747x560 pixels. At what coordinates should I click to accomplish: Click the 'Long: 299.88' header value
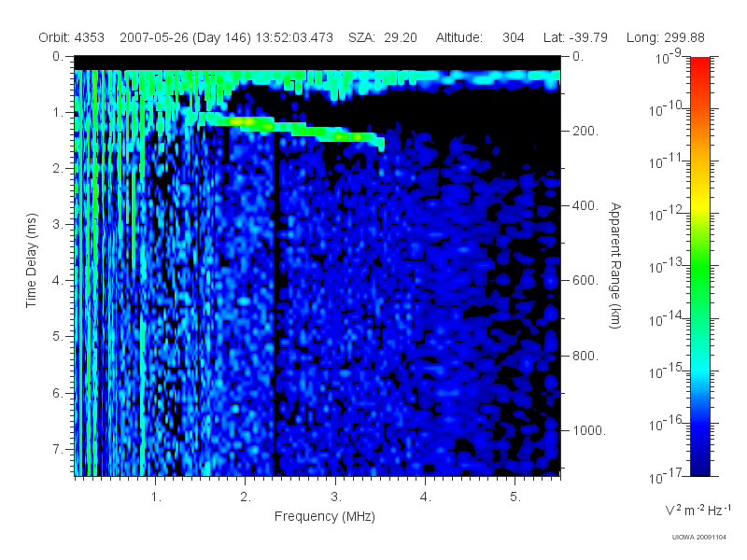point(666,37)
